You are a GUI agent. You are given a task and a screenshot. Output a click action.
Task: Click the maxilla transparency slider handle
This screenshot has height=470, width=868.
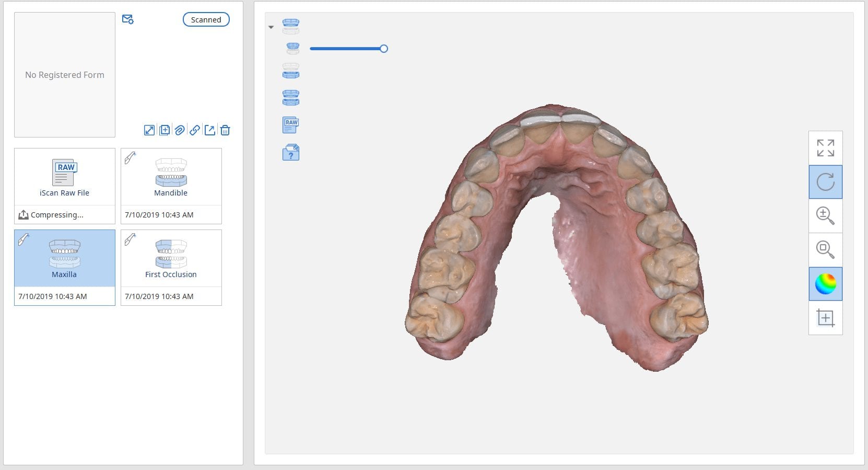(x=384, y=49)
